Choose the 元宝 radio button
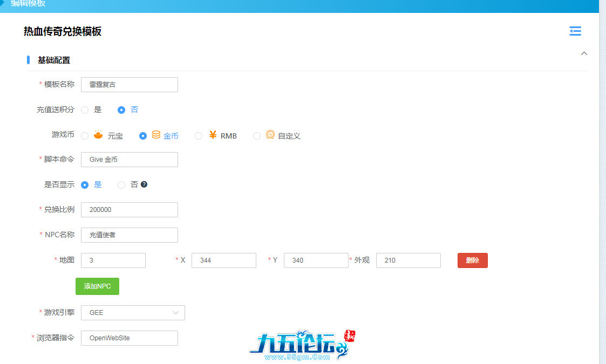This screenshot has width=606, height=364. tap(85, 136)
